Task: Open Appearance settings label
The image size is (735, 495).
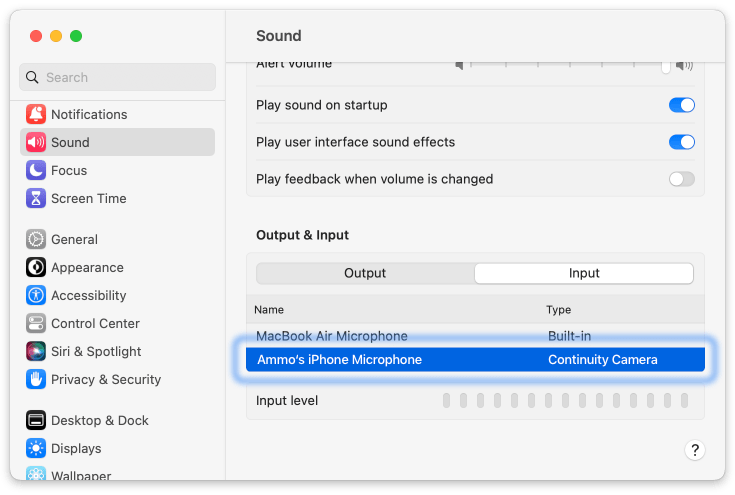Action: [x=87, y=268]
